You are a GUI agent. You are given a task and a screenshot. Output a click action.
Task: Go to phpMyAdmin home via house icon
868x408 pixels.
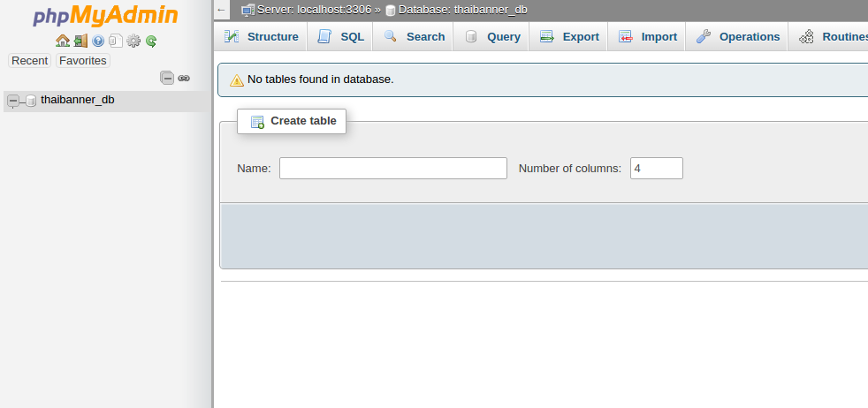point(62,41)
